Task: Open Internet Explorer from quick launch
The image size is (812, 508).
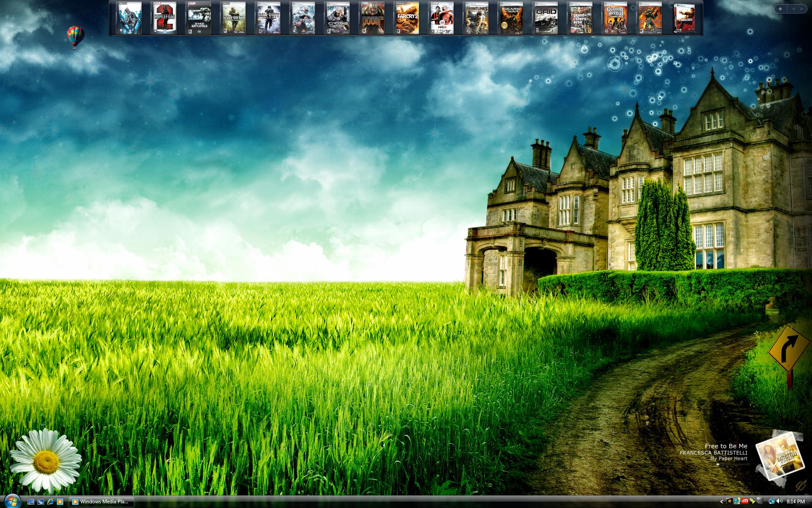Action: [x=51, y=502]
